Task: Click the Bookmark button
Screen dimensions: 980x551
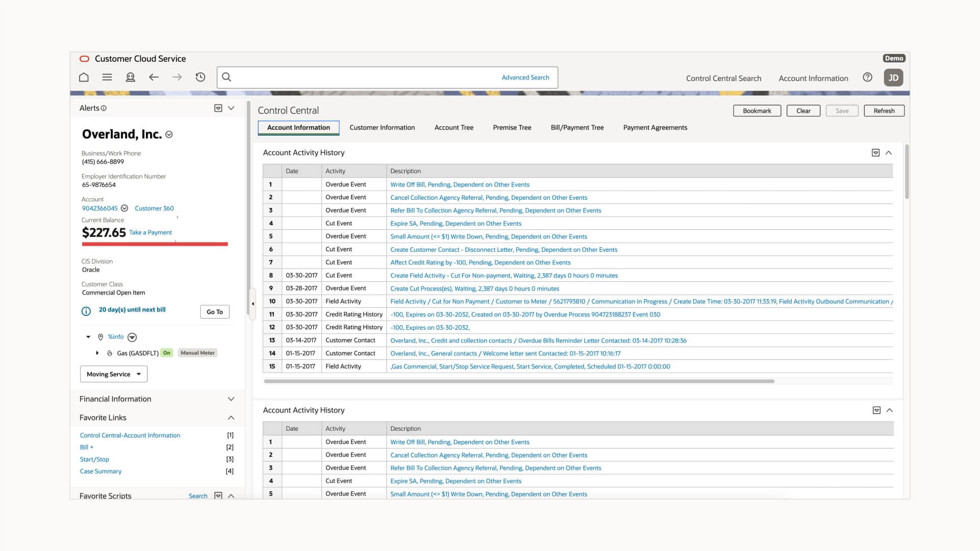Action: (x=757, y=111)
